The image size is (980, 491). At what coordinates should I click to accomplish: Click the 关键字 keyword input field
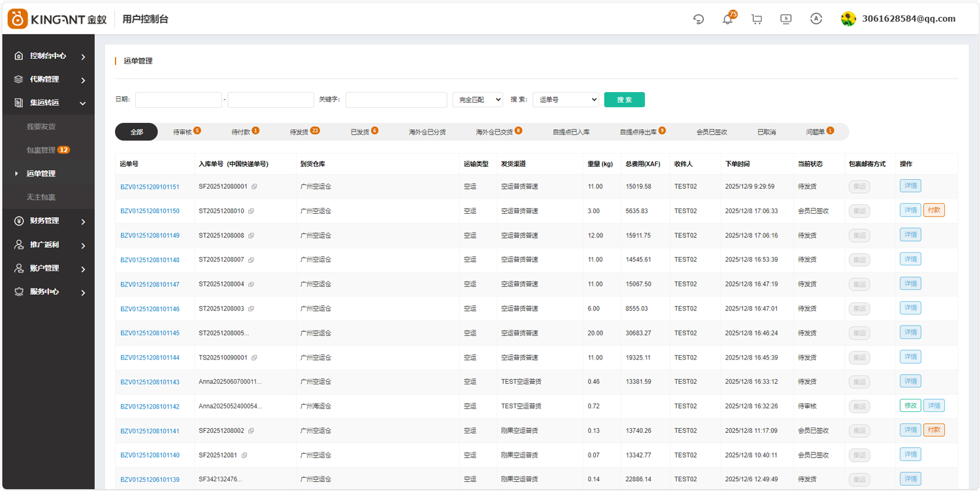pos(396,99)
